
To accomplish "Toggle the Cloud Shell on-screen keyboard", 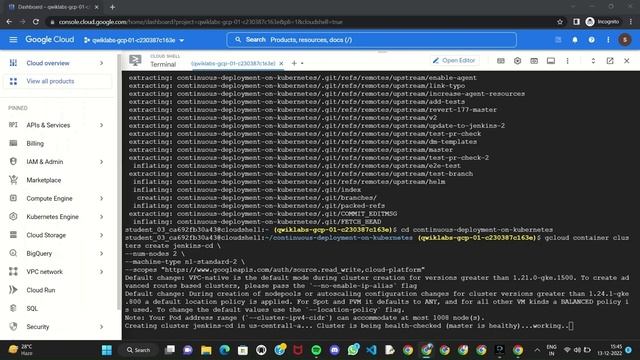I will [x=500, y=61].
